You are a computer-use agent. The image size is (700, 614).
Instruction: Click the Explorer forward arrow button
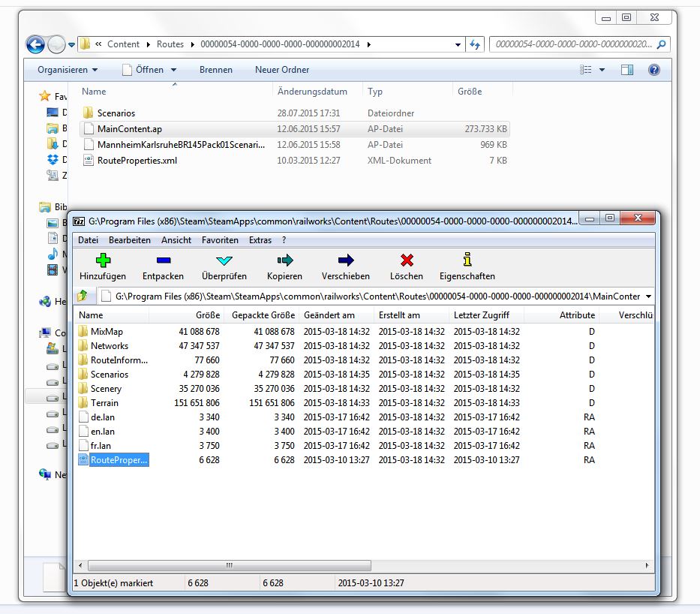click(56, 44)
